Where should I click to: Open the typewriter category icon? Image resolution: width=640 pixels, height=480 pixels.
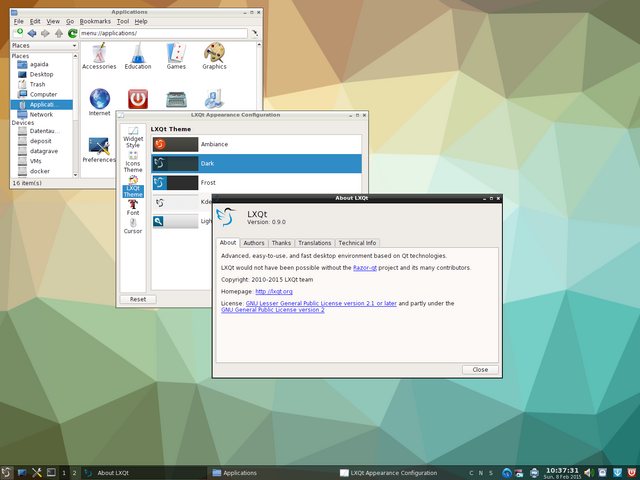coord(176,99)
